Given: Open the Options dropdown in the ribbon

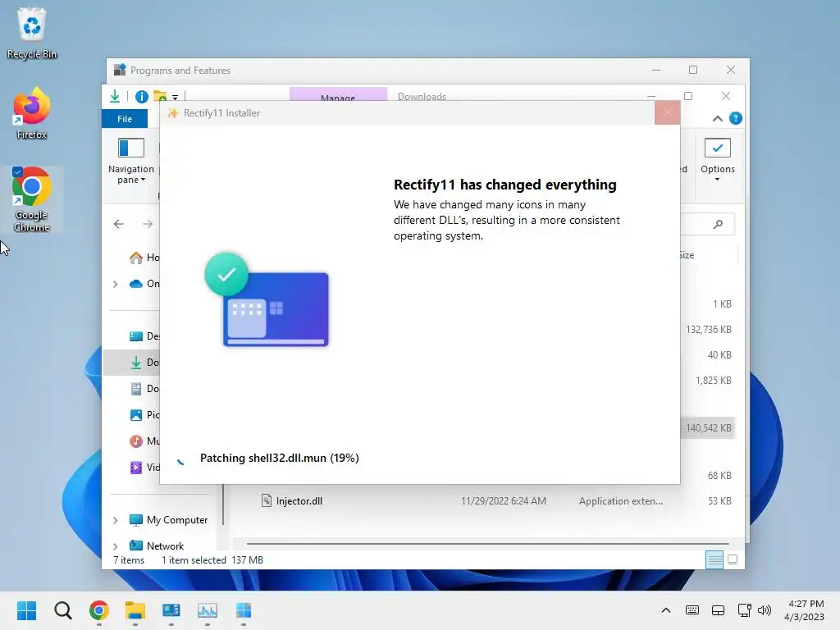Looking at the screenshot, I should click(x=717, y=161).
